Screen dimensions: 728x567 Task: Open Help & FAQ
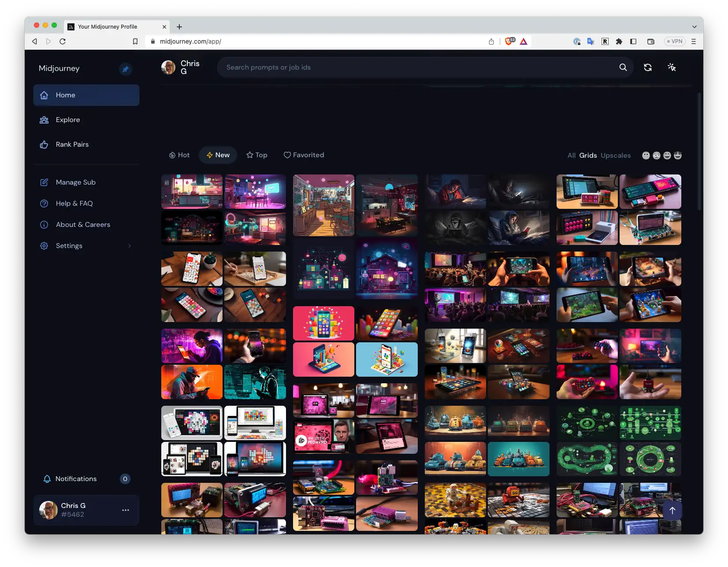[74, 203]
